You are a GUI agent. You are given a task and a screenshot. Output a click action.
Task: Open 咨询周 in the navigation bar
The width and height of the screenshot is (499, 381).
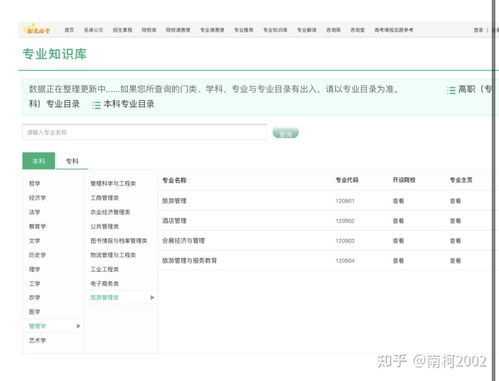point(333,30)
